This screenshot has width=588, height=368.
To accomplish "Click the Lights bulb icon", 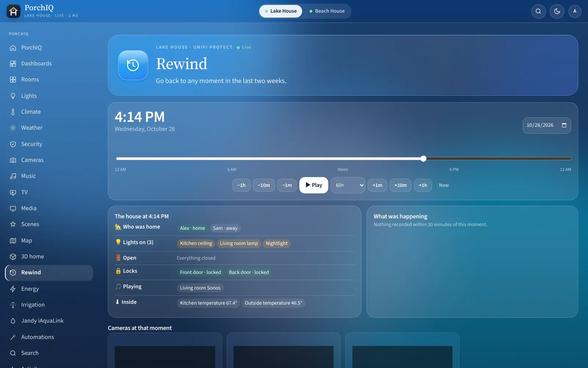I will [x=13, y=96].
